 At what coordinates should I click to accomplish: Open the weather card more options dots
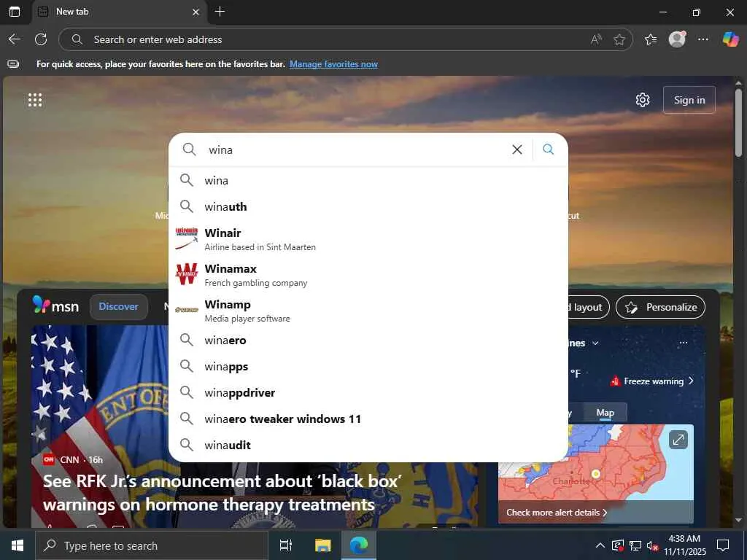[x=683, y=343]
